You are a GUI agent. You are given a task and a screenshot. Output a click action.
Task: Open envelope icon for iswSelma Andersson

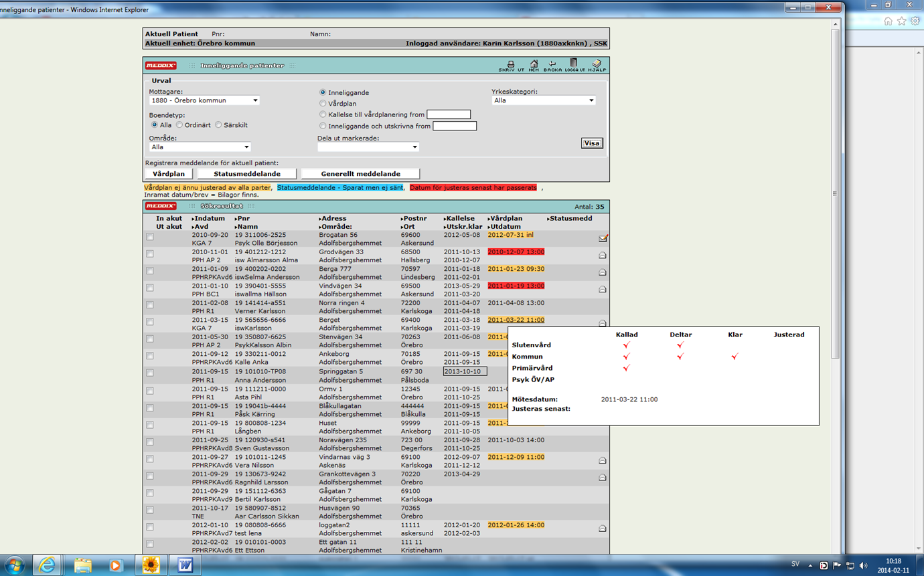click(603, 272)
